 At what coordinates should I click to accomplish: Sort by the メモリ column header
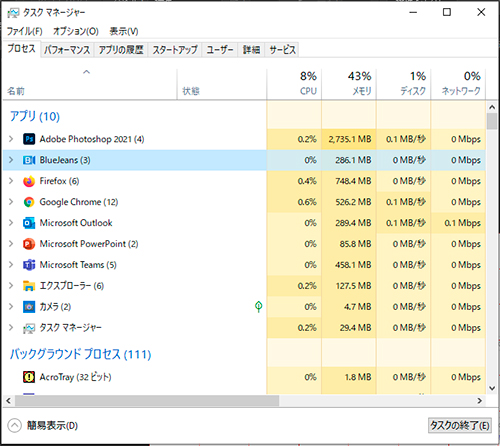pos(349,84)
